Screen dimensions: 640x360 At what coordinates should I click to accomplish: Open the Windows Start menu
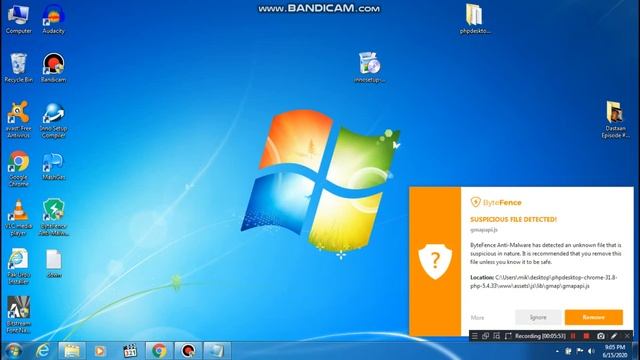pos(14,351)
